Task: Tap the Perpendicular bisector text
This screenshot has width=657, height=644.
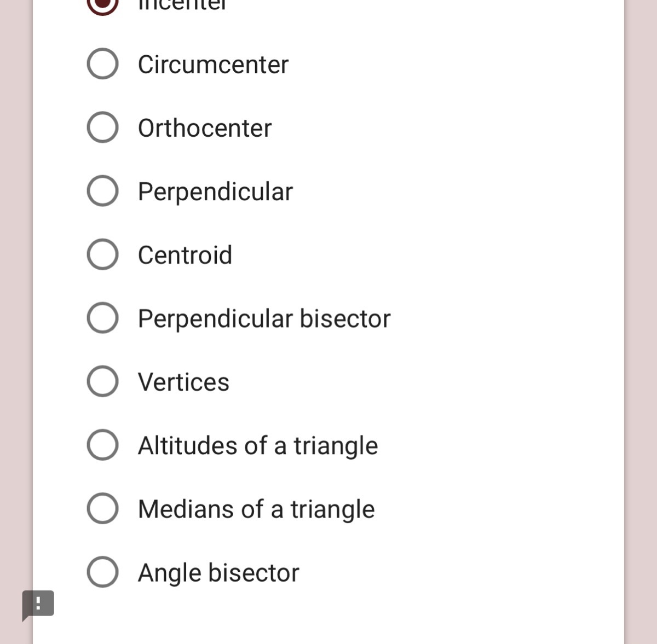Action: (x=264, y=318)
